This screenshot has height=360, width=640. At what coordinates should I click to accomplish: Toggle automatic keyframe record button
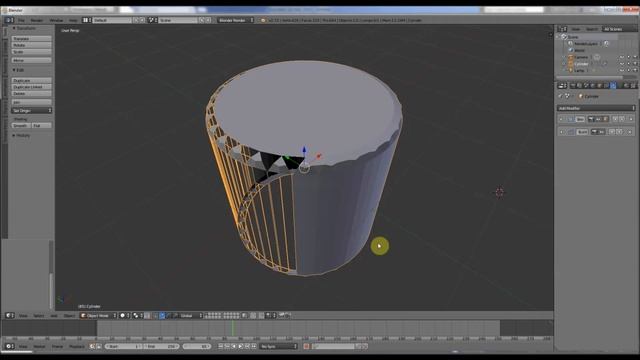(x=306, y=346)
